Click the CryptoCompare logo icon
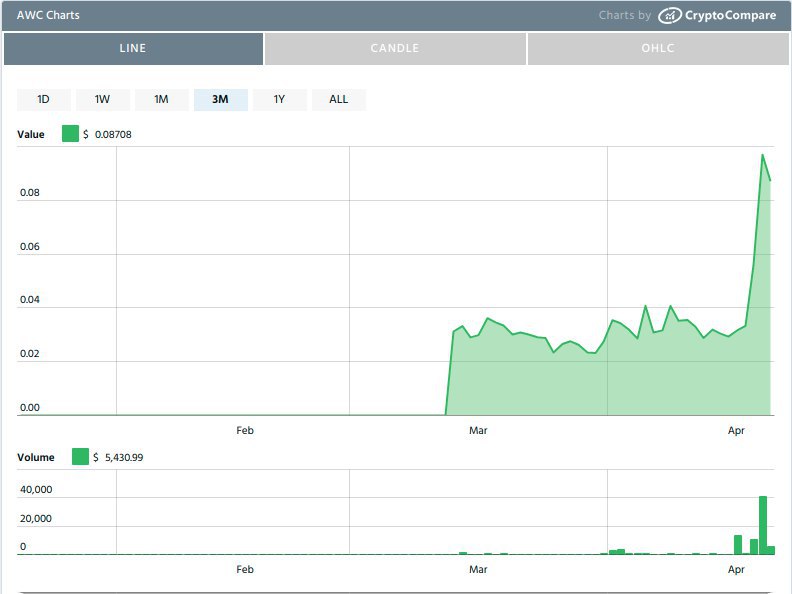This screenshot has height=594, width=792. click(x=669, y=16)
